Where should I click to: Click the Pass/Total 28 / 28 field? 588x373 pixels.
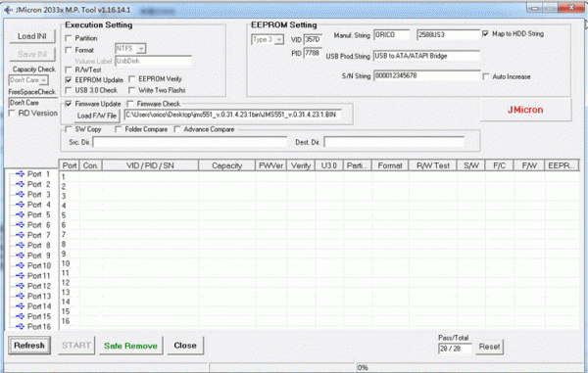(455, 349)
